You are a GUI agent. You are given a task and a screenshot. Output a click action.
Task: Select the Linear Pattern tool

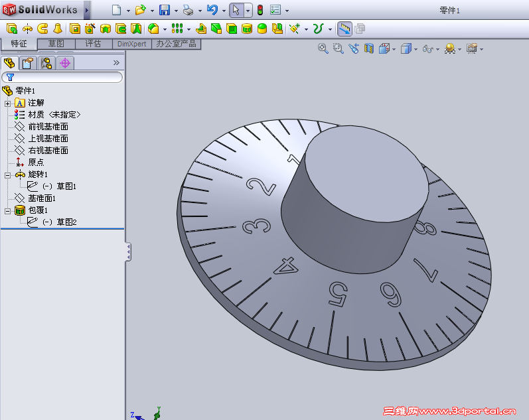(177, 29)
